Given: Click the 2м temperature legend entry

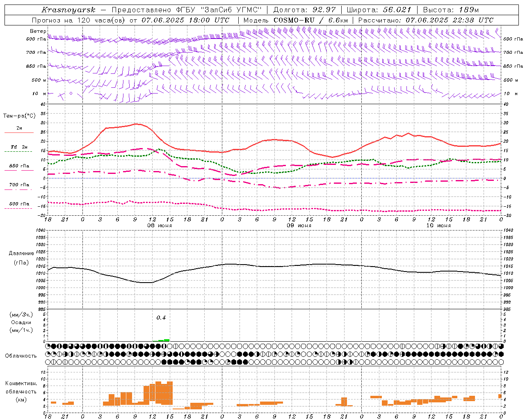Looking at the screenshot, I should tap(19, 128).
